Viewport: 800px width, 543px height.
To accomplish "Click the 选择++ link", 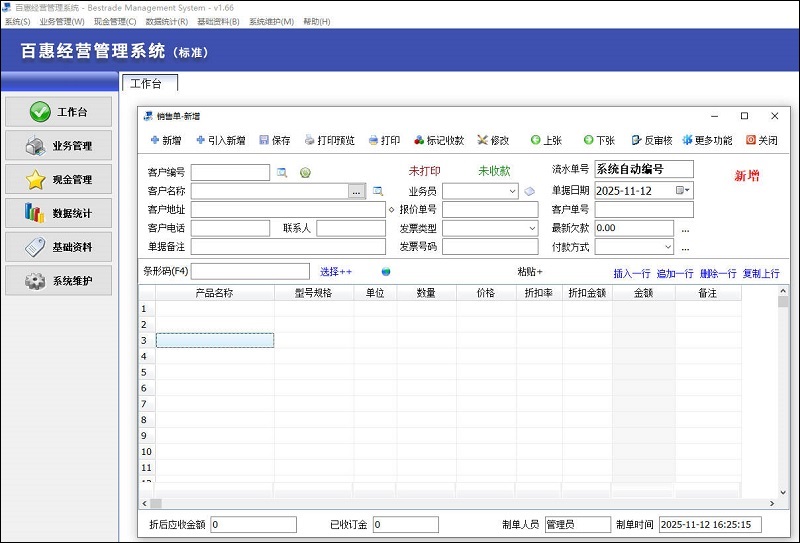I will pyautogui.click(x=336, y=272).
